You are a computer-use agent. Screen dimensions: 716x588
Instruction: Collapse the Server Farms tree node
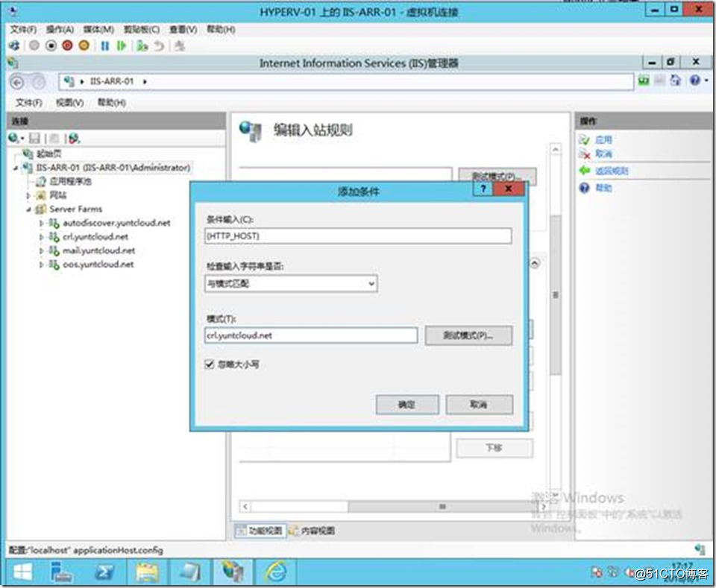pyautogui.click(x=28, y=209)
